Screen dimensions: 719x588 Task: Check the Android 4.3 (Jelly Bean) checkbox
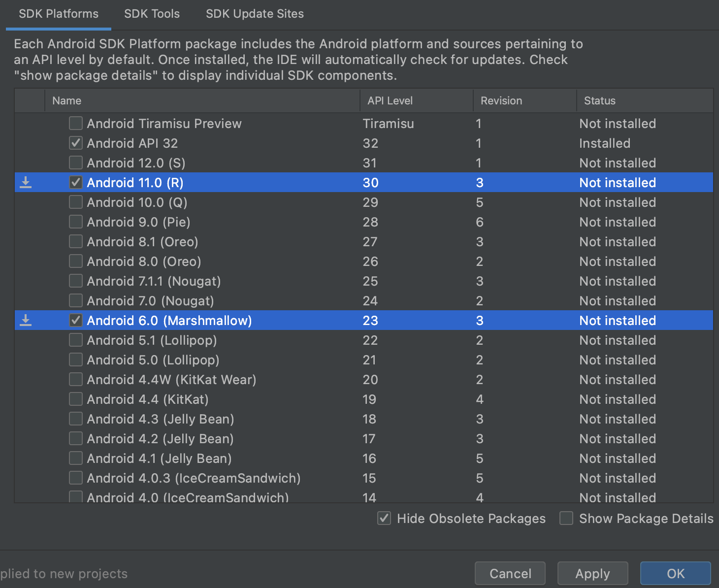76,419
